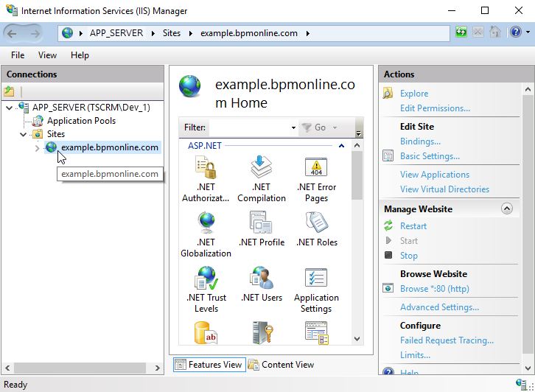
Task: Switch to Features View tab
Action: point(209,365)
